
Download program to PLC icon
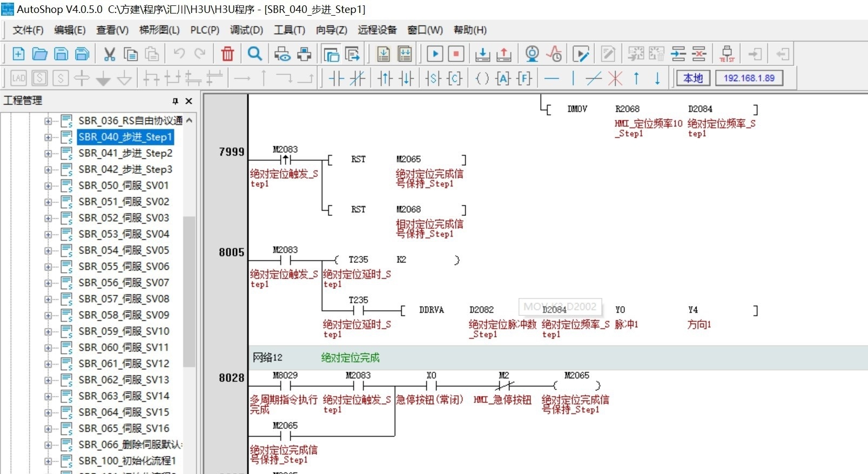tap(483, 53)
